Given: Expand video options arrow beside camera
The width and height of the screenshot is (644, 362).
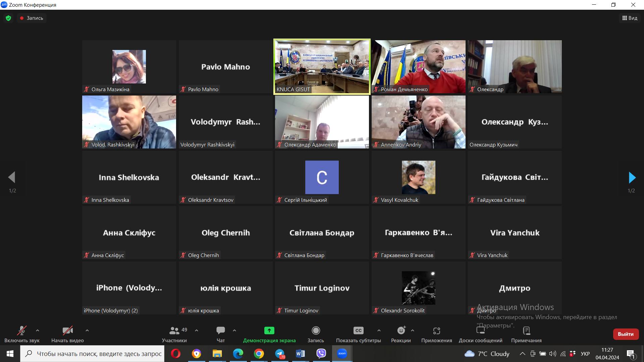Looking at the screenshot, I should [87, 330].
